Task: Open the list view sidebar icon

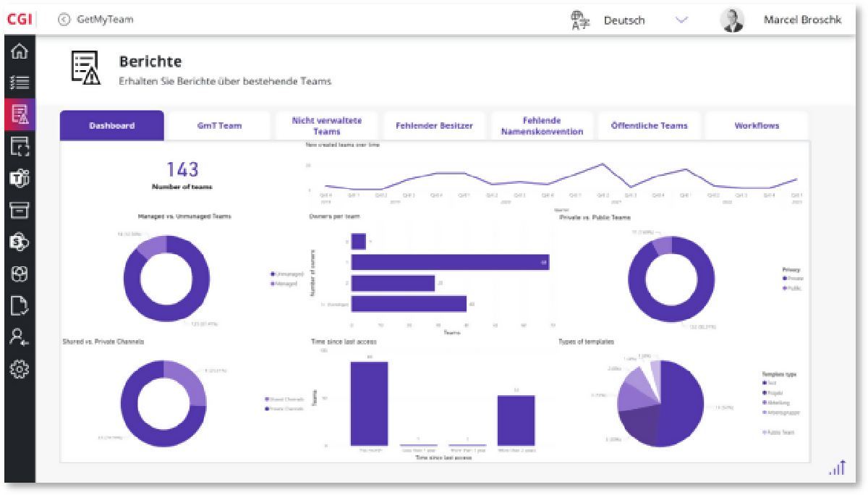Action: point(19,82)
